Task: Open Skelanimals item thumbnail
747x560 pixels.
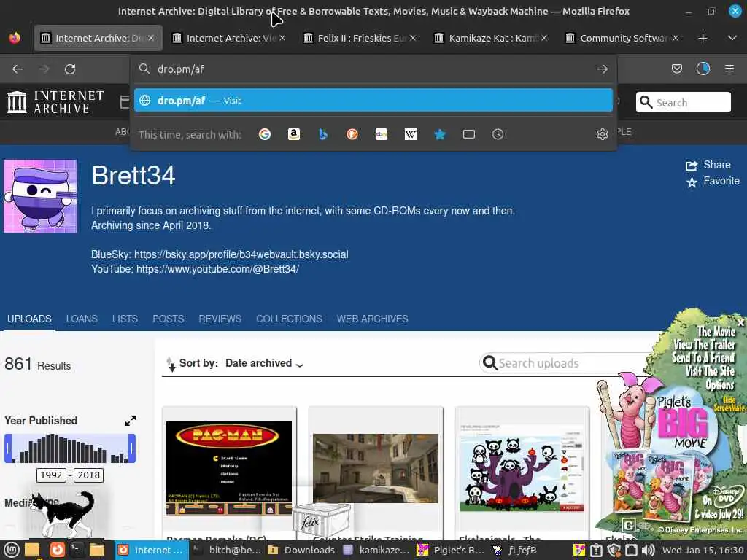Action: (x=522, y=468)
